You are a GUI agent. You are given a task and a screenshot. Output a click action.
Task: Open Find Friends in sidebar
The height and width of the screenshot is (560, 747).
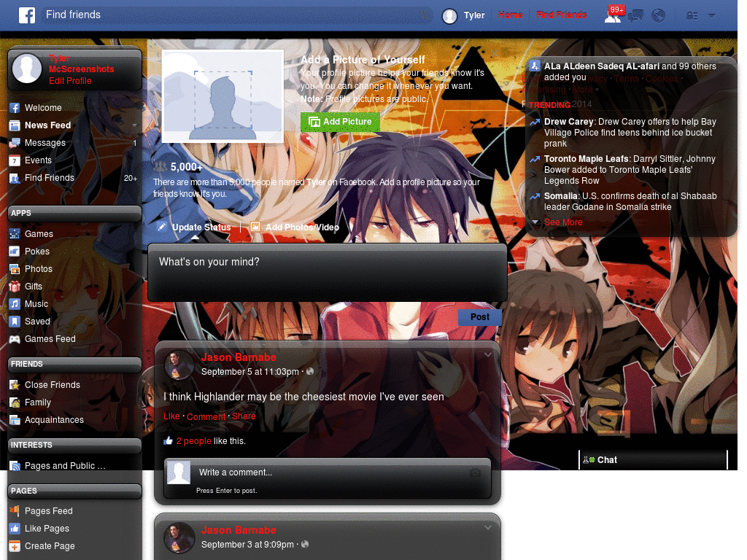(x=50, y=178)
